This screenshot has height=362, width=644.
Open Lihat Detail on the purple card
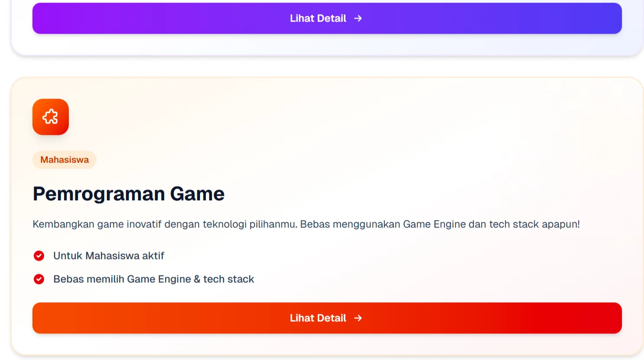pyautogui.click(x=327, y=18)
